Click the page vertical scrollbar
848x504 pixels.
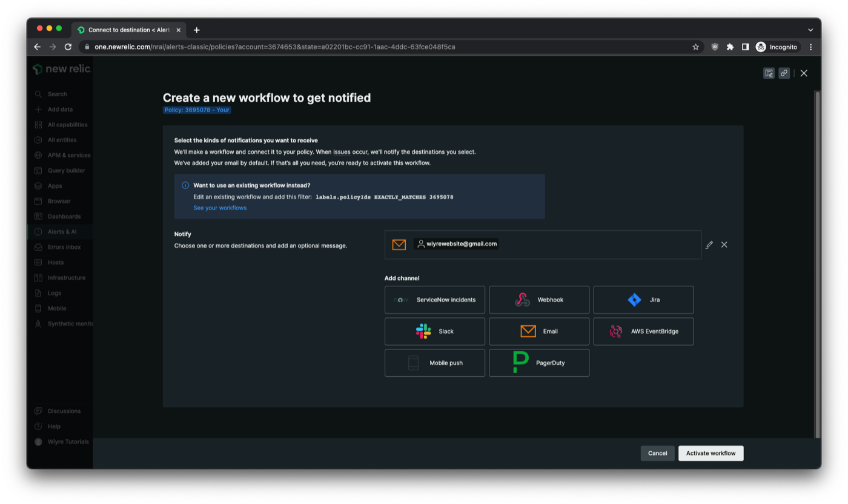818,264
